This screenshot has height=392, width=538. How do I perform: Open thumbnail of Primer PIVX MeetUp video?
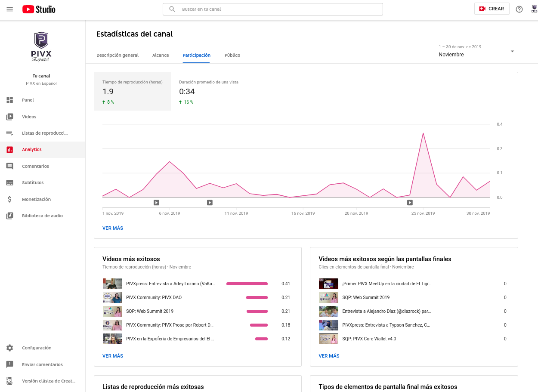pos(328,284)
